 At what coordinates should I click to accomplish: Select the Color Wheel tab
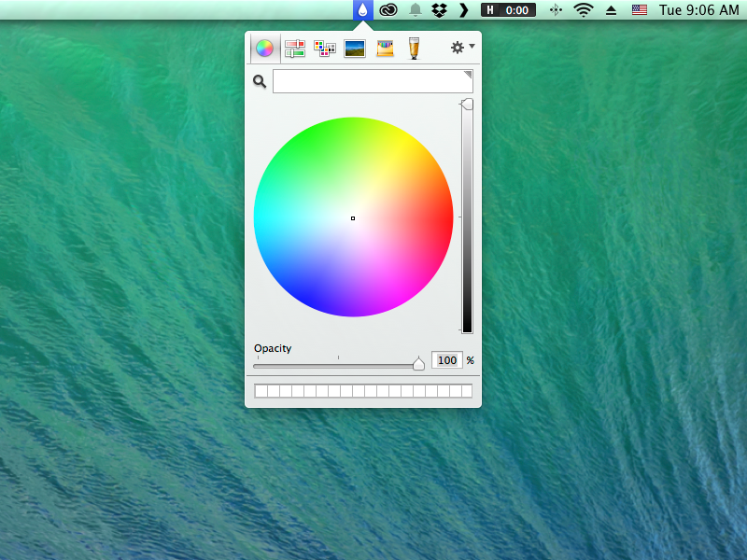[x=264, y=47]
